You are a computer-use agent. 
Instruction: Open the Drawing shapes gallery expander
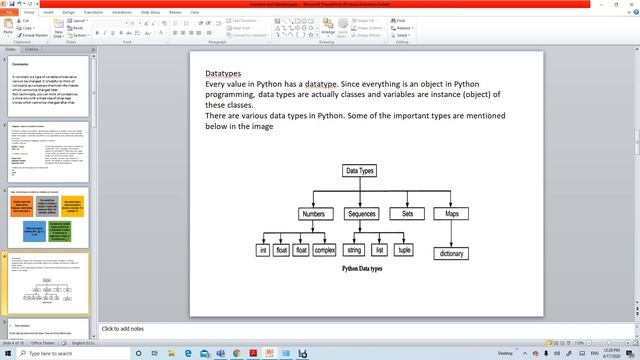coord(317,35)
